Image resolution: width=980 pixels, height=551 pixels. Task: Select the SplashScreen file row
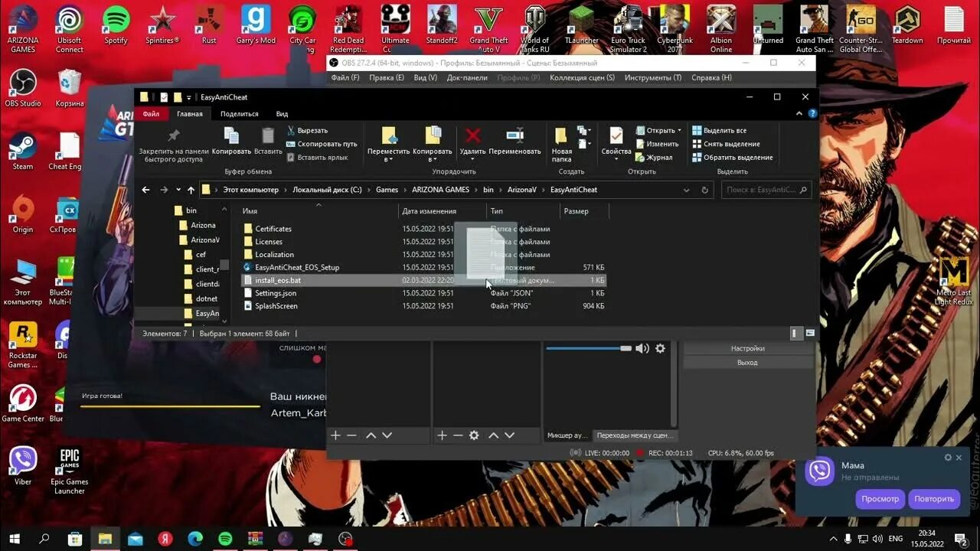point(423,306)
